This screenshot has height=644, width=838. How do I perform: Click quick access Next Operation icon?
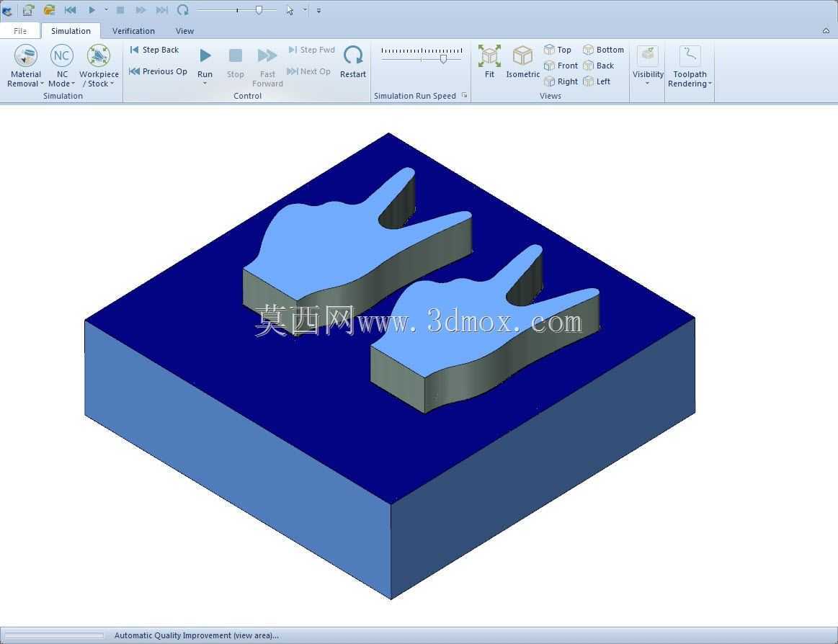click(162, 9)
